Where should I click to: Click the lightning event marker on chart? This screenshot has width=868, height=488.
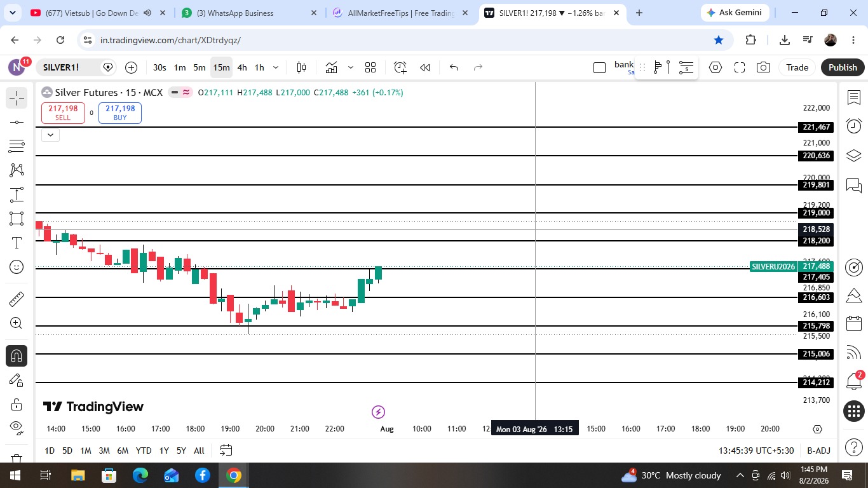[378, 412]
